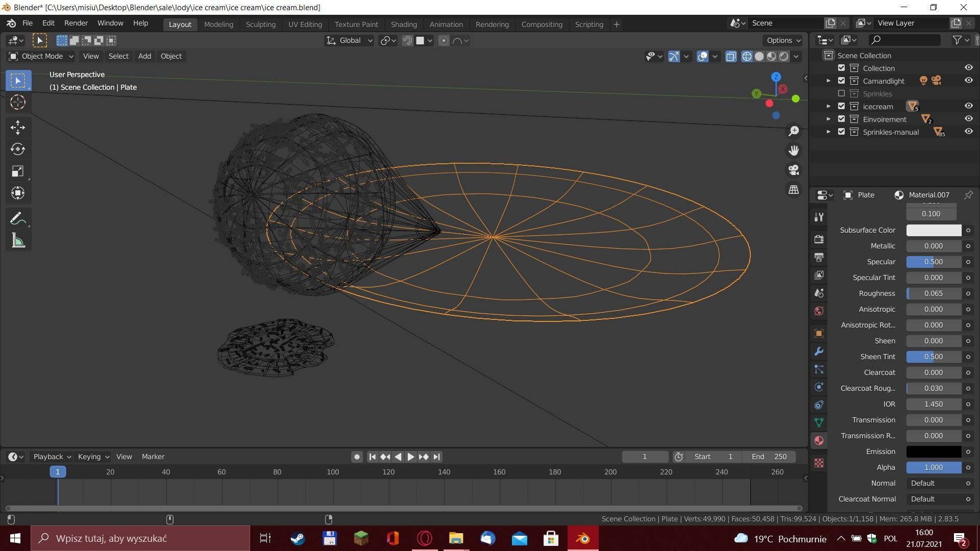This screenshot has width=980, height=551.
Task: Select the Scale tool
Action: point(18,171)
